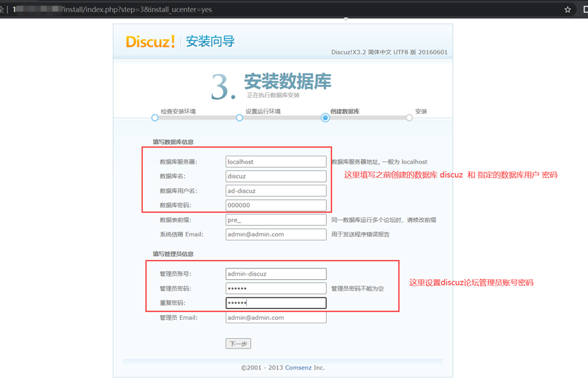
Task: Click the 下一步 button
Action: coord(238,344)
